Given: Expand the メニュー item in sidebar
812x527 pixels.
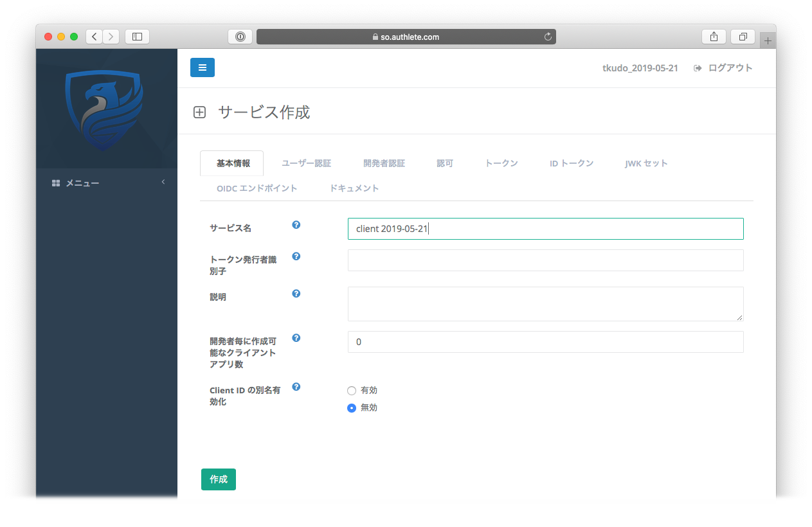Looking at the screenshot, I should pyautogui.click(x=82, y=184).
